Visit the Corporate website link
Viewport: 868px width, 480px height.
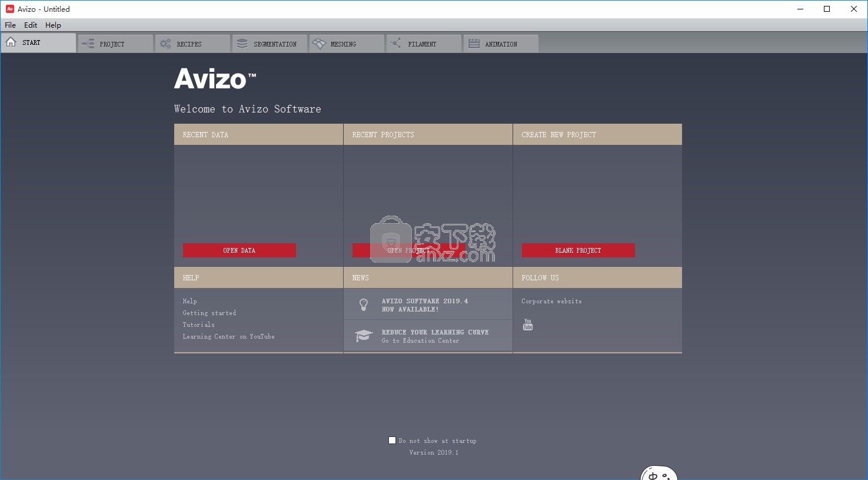coord(551,301)
